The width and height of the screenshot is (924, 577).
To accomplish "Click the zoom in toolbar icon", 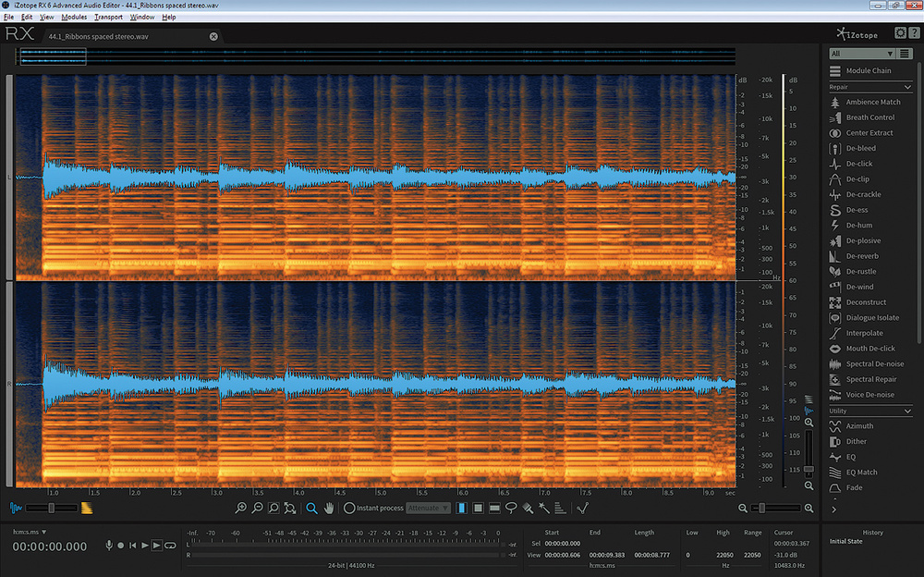I will click(240, 508).
